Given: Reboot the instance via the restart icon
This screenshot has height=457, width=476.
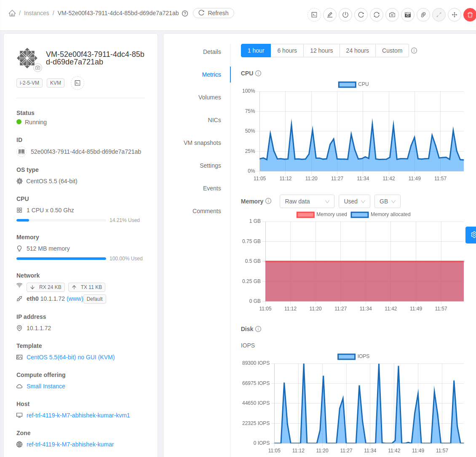Looking at the screenshot, I should click(x=361, y=15).
